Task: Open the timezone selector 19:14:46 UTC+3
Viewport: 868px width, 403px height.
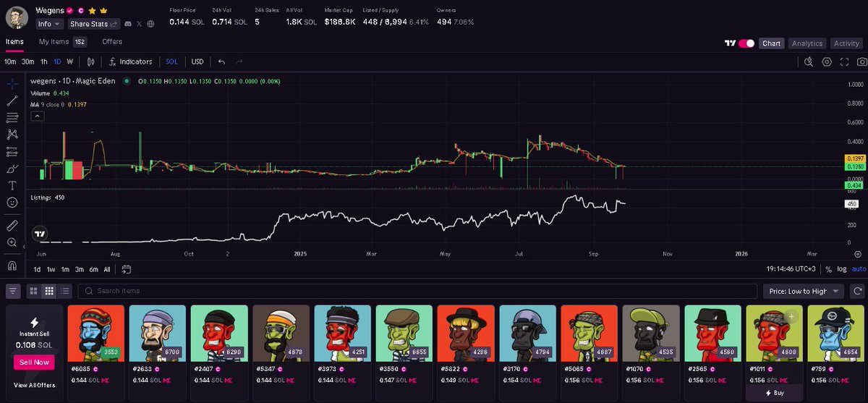Action: coord(792,270)
